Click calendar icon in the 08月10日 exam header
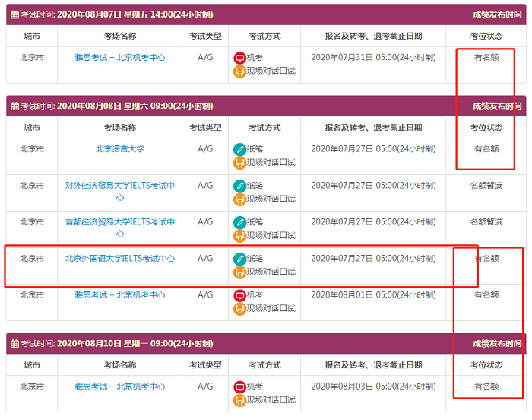This screenshot has width=532, height=420. (15, 344)
